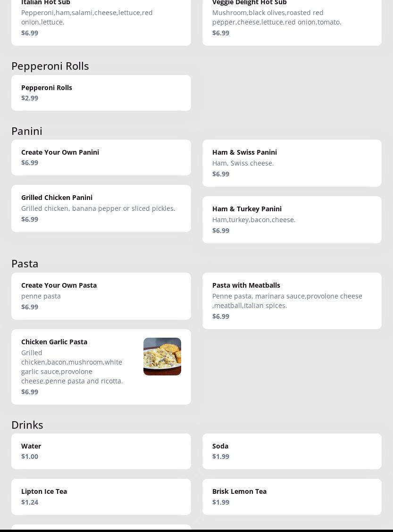Select the Soda drink item
The image size is (393, 532).
292,451
